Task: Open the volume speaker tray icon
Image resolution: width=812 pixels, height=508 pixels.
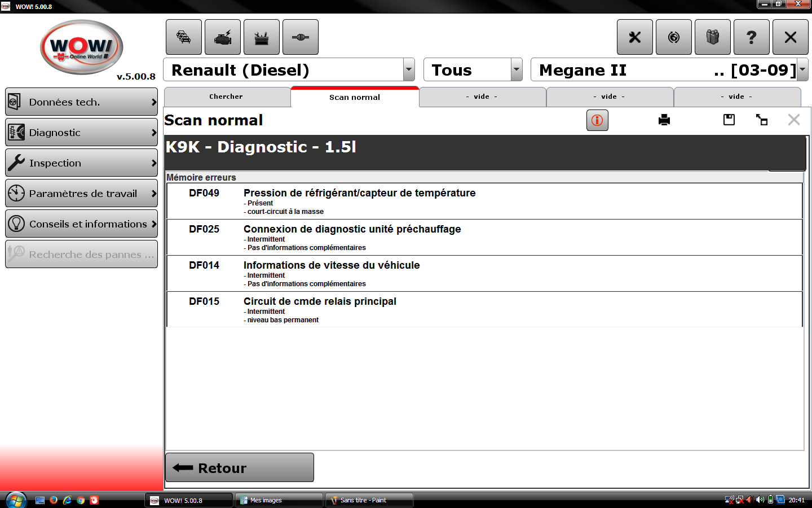Action: coord(760,500)
